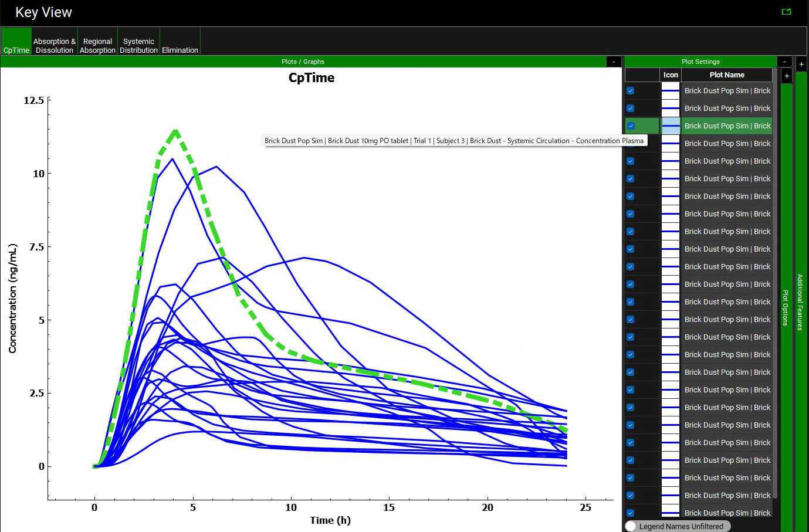Uncheck the first plot row checkbox
The image size is (809, 532).
tap(630, 91)
